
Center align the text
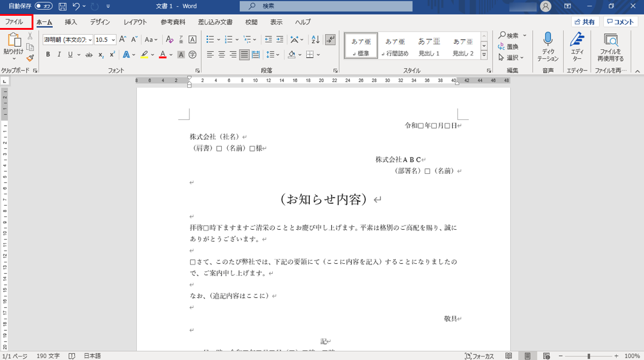[222, 55]
